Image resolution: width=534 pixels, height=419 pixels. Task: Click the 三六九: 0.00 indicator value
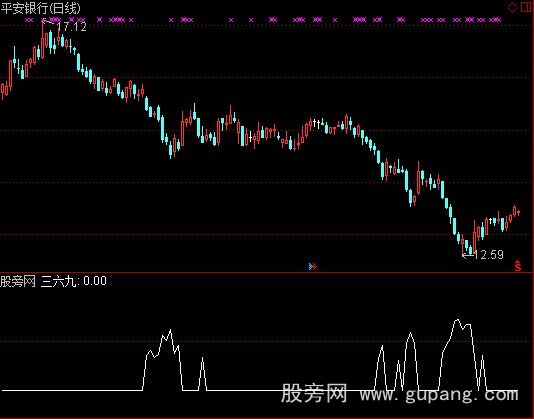pyautogui.click(x=74, y=281)
